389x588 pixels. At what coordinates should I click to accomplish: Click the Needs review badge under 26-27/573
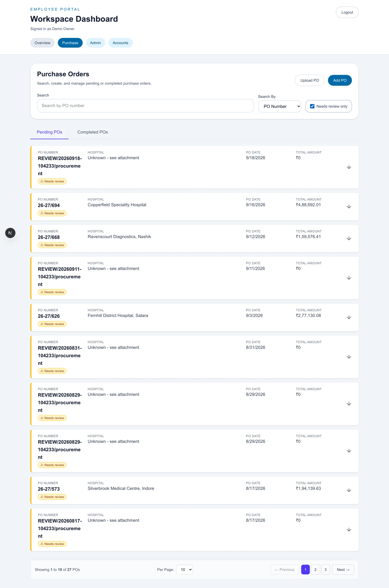[x=52, y=497]
